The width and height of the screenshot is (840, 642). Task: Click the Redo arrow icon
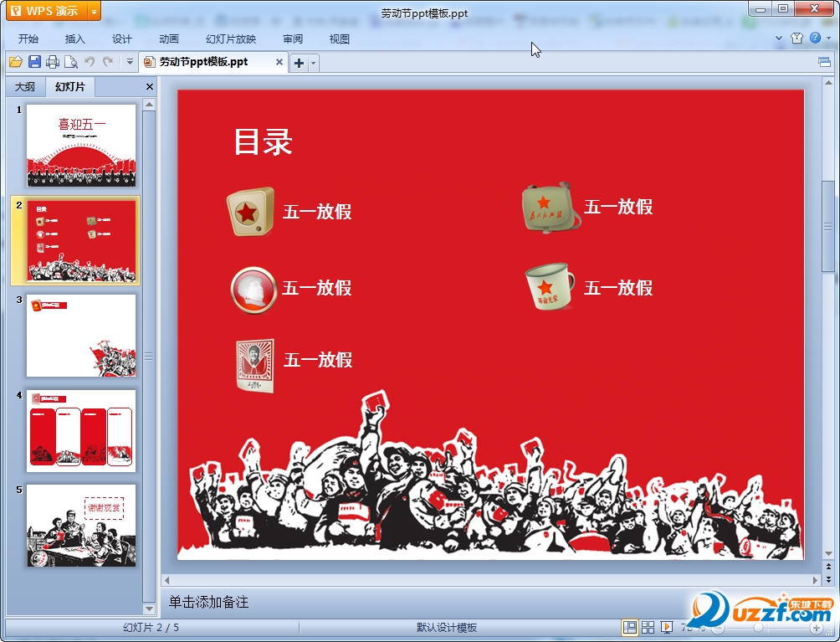pyautogui.click(x=108, y=62)
